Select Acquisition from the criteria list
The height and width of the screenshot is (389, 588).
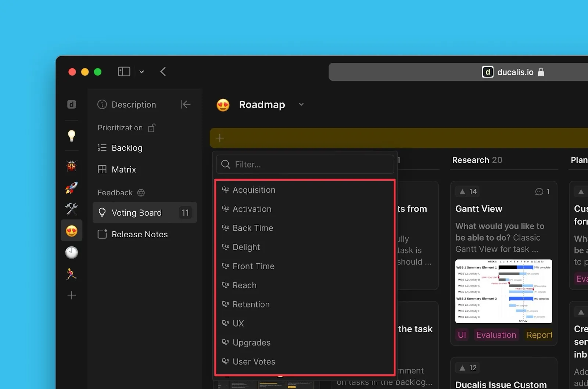[x=254, y=190]
